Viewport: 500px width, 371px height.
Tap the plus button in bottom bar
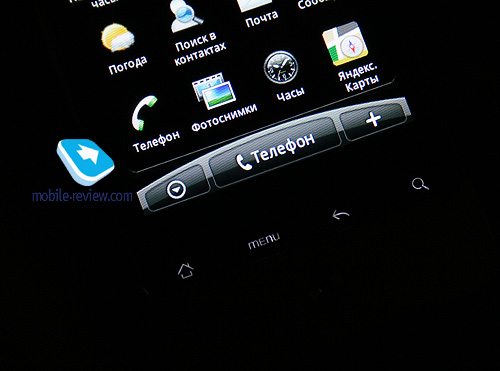pos(373,119)
